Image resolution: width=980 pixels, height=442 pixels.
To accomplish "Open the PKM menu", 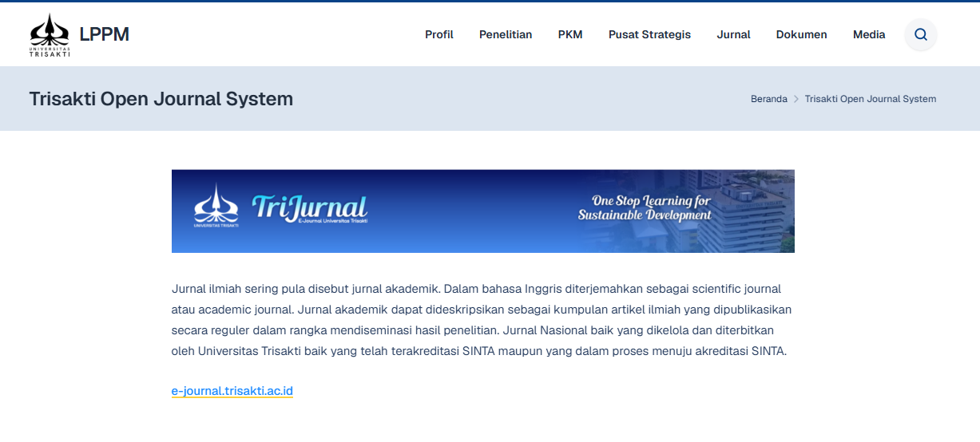I will tap(570, 34).
